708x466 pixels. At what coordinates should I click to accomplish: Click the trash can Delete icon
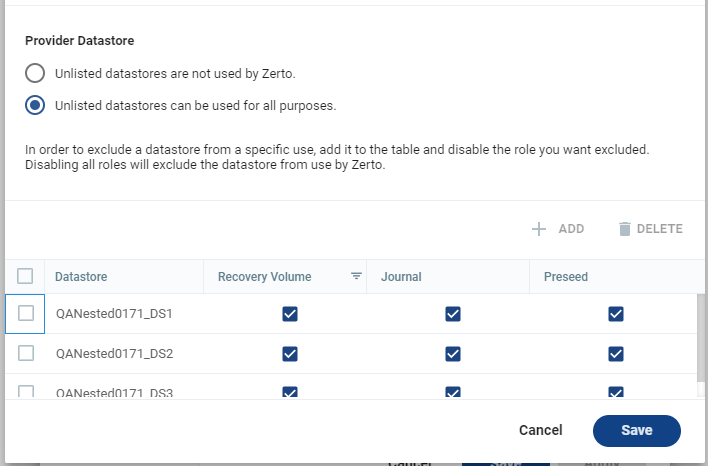tap(625, 229)
